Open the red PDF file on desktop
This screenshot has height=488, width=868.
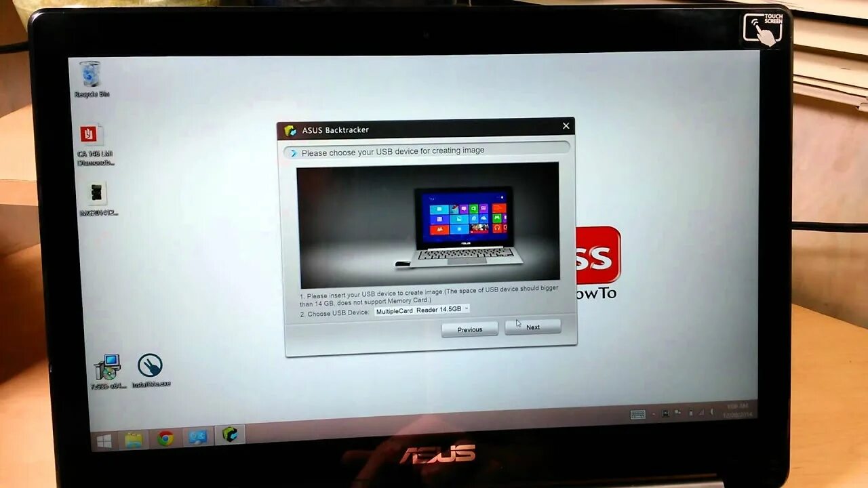point(93,144)
